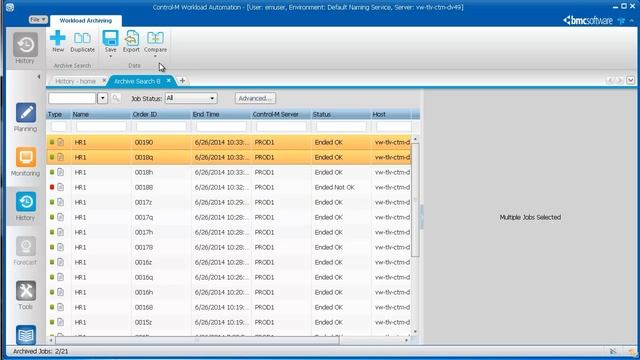
Task: Collapse the sidebar with the arrow
Action: (39, 77)
